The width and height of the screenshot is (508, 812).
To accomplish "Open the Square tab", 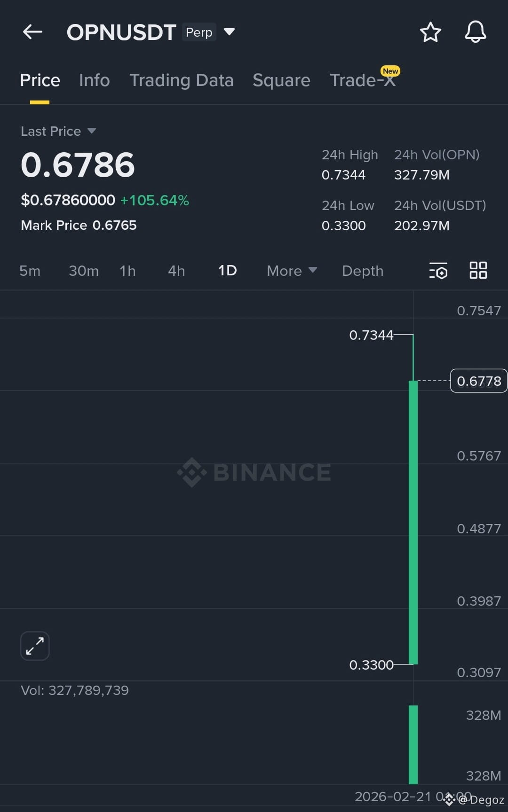I will pos(281,80).
